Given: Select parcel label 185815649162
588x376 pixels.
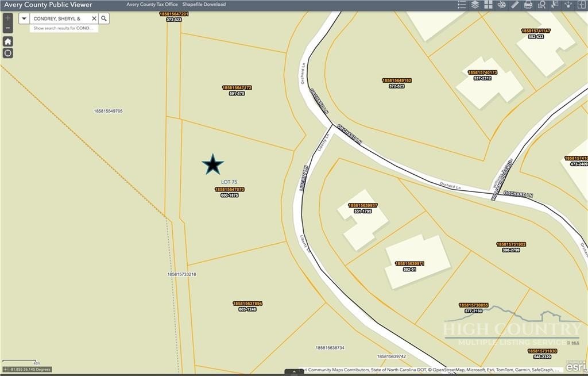Looking at the screenshot, I should (x=397, y=80).
